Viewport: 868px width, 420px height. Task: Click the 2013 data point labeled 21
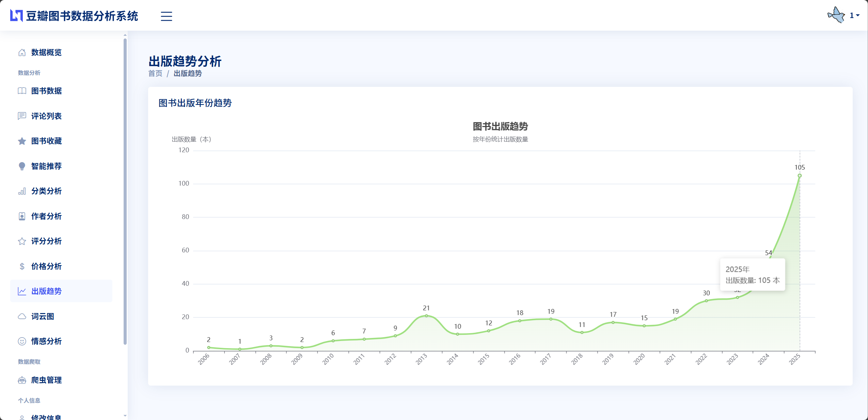click(426, 316)
